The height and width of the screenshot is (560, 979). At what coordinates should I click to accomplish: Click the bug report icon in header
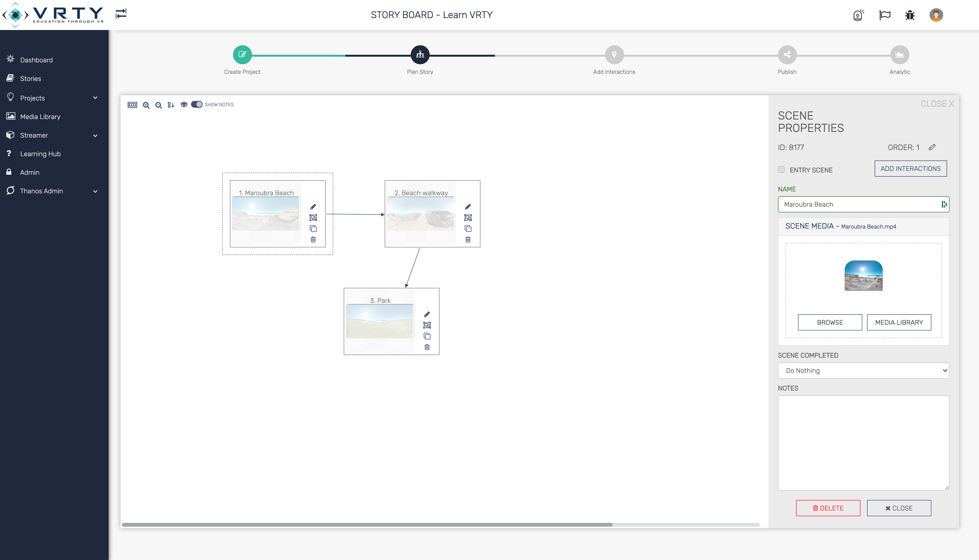(x=910, y=15)
